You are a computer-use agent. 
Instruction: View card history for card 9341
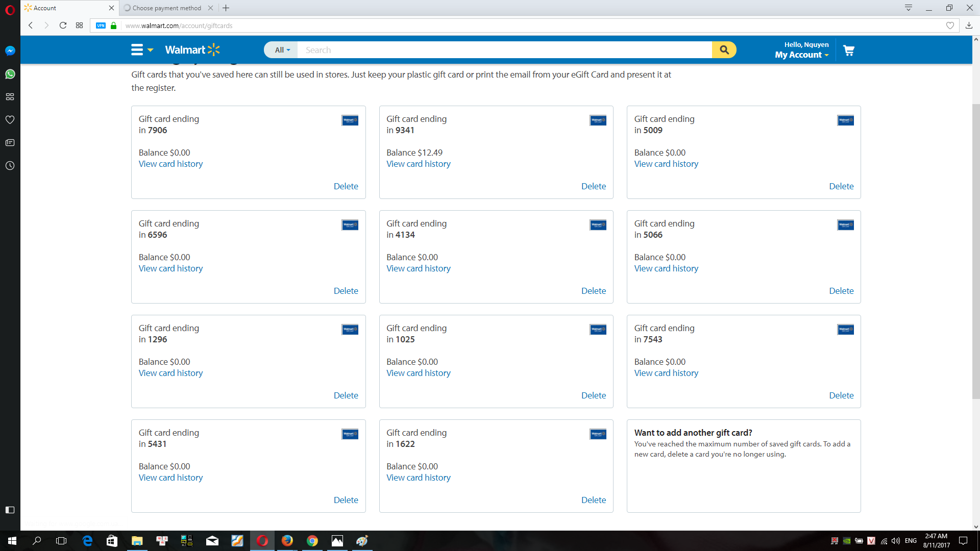click(418, 164)
